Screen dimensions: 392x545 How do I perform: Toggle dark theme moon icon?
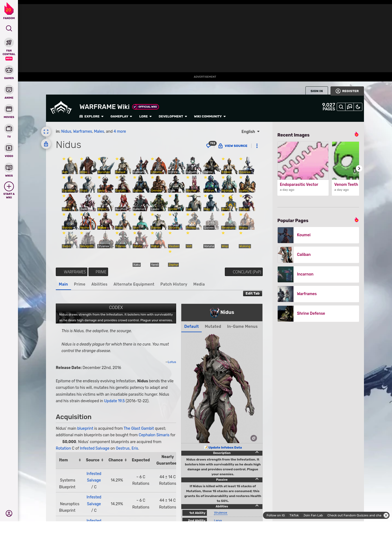tap(358, 107)
